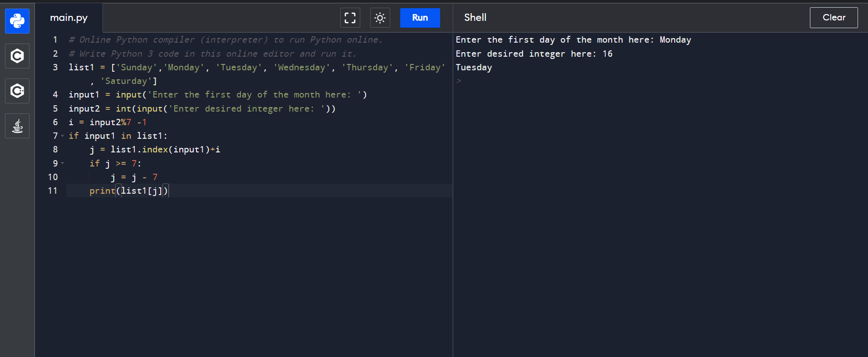
Task: Clear the shell output
Action: point(834,18)
